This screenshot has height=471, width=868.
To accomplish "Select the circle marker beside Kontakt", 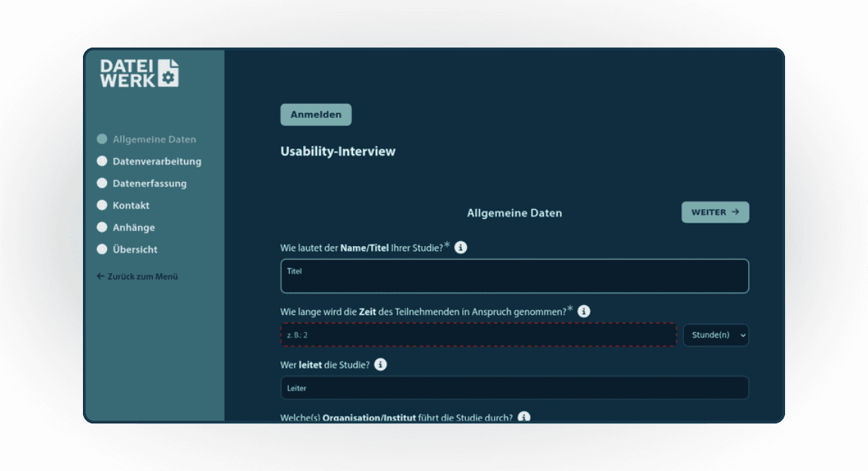I will pos(102,205).
